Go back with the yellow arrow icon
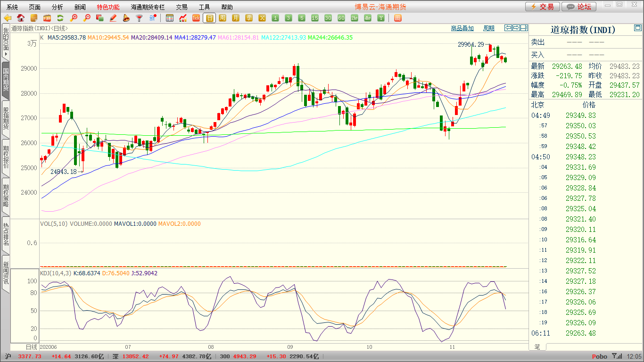The image size is (644, 362). [x=7, y=18]
